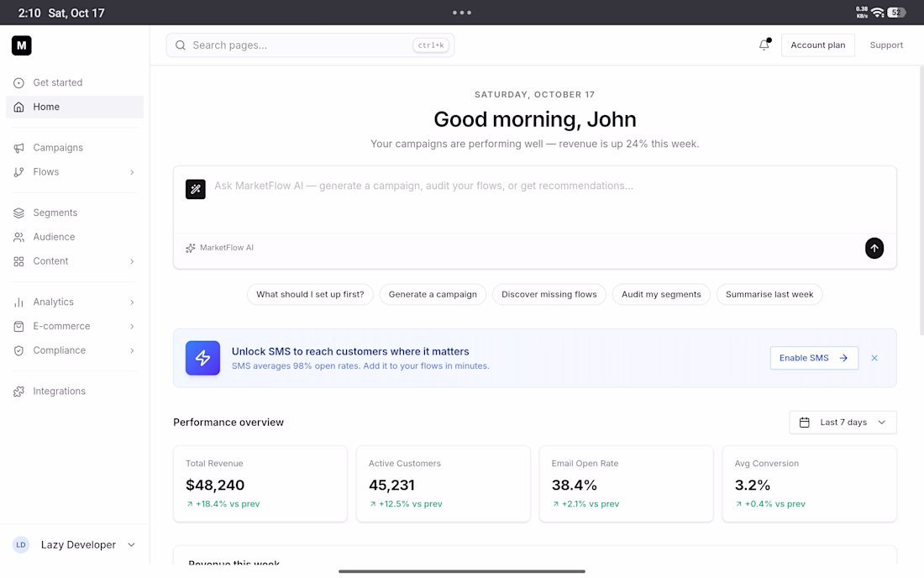Tap the battery indicator
Image resolution: width=924 pixels, height=578 pixels.
pos(896,13)
